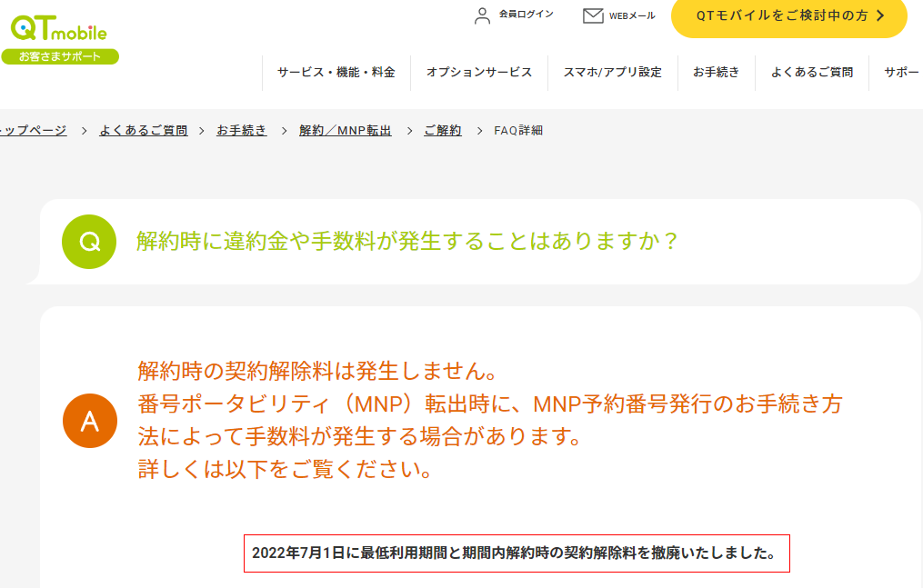Click the arrow on the yellow QTモバイル button

(880, 15)
